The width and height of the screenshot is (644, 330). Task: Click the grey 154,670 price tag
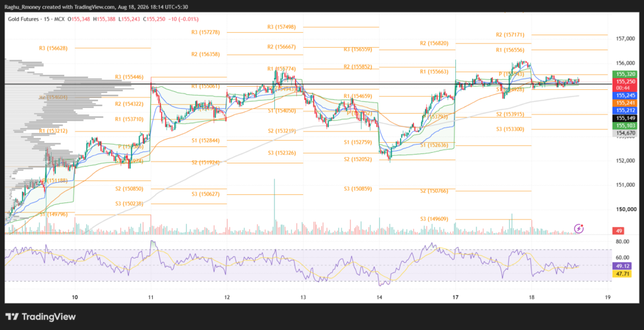pos(625,133)
